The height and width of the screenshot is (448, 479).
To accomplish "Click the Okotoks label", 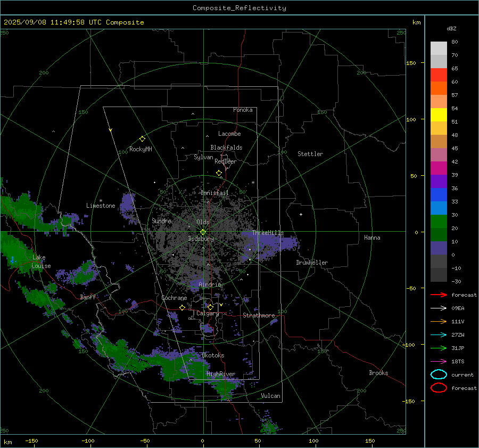I will coord(213,355).
